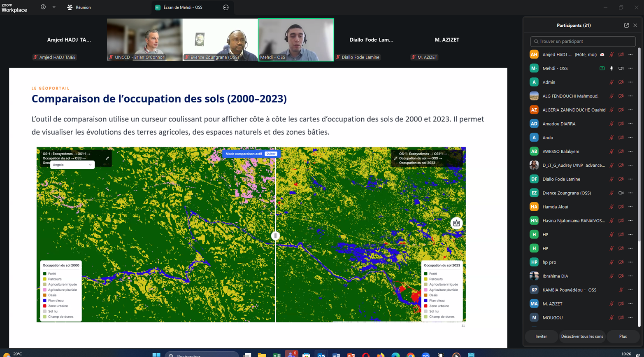Open the Plus menu in Participants panel
The image size is (644, 357).
623,336
